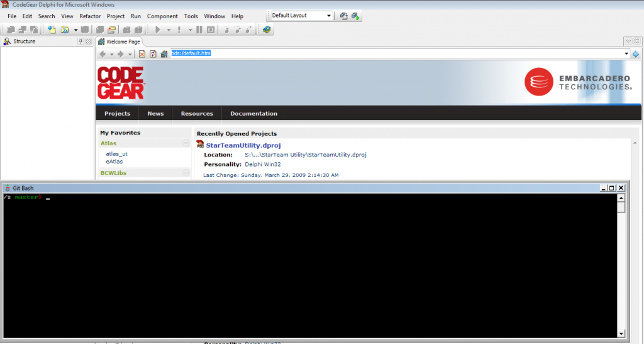Switch to the Projects tab
Screen dimensions: 644x344
(117, 113)
